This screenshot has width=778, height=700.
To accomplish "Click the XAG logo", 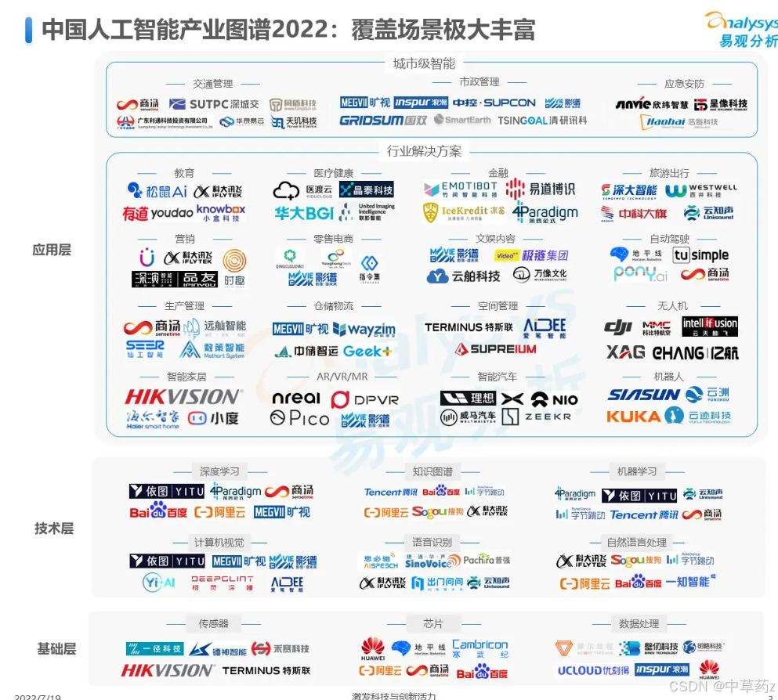I will [x=625, y=352].
